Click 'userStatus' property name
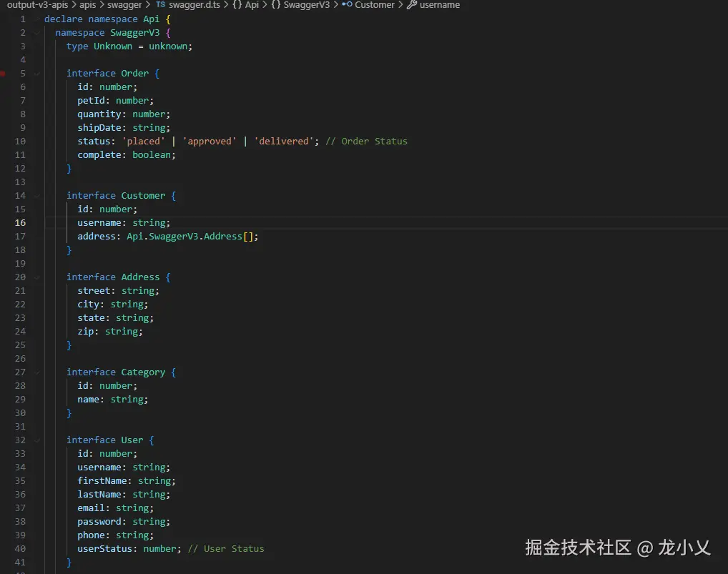This screenshot has height=574, width=728. pos(105,548)
